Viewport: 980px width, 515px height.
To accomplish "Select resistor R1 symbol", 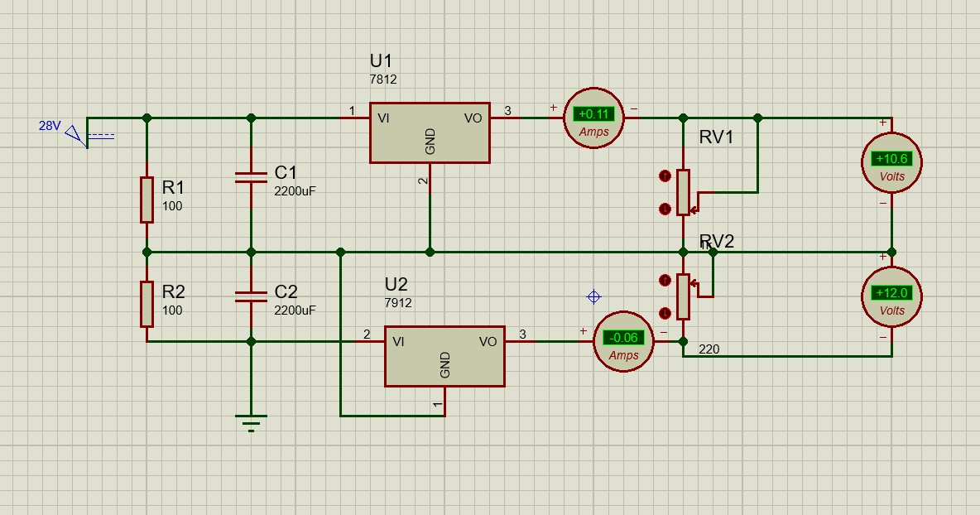I will [147, 200].
